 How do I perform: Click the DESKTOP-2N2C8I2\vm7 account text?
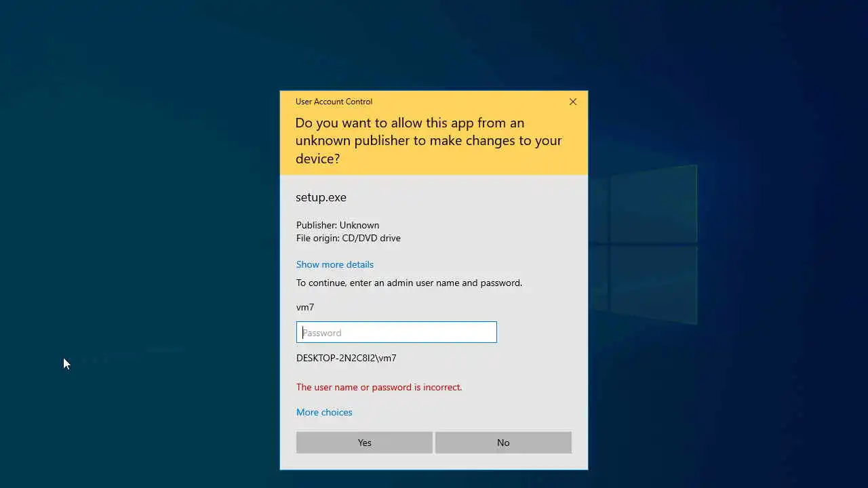tap(347, 358)
